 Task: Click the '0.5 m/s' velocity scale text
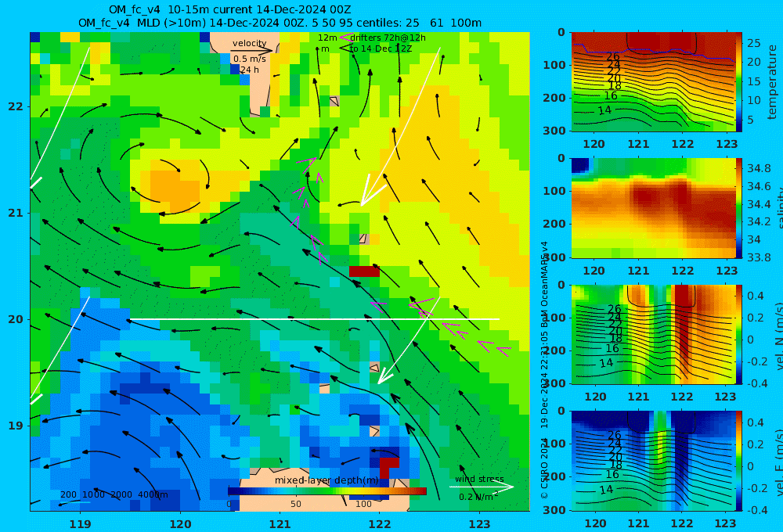(x=249, y=59)
